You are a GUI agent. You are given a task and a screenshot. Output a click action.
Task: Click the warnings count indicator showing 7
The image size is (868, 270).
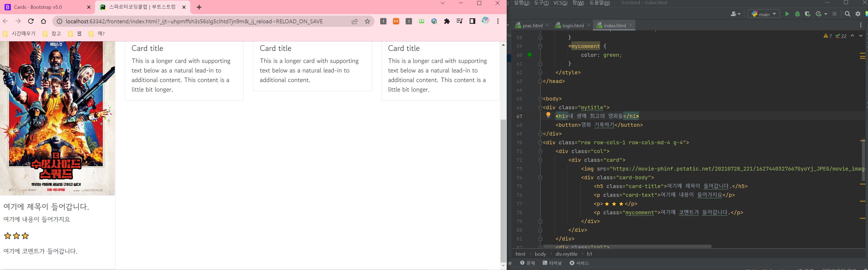pos(828,36)
